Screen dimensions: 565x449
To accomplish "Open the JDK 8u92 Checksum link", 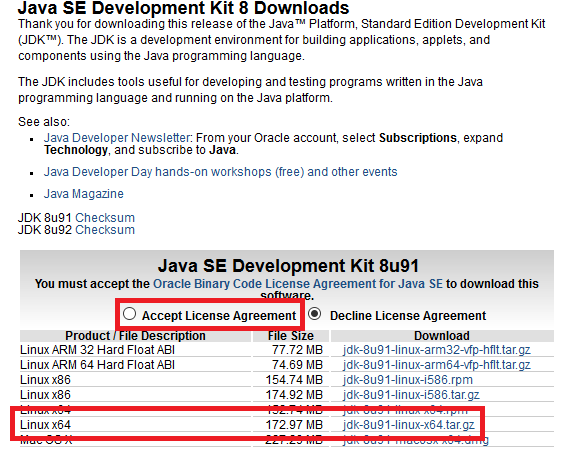I will (105, 230).
